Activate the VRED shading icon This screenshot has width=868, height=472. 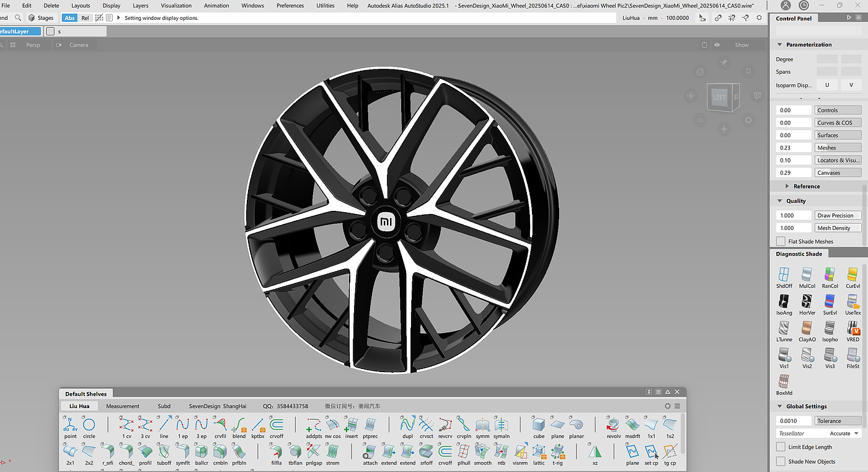point(853,329)
